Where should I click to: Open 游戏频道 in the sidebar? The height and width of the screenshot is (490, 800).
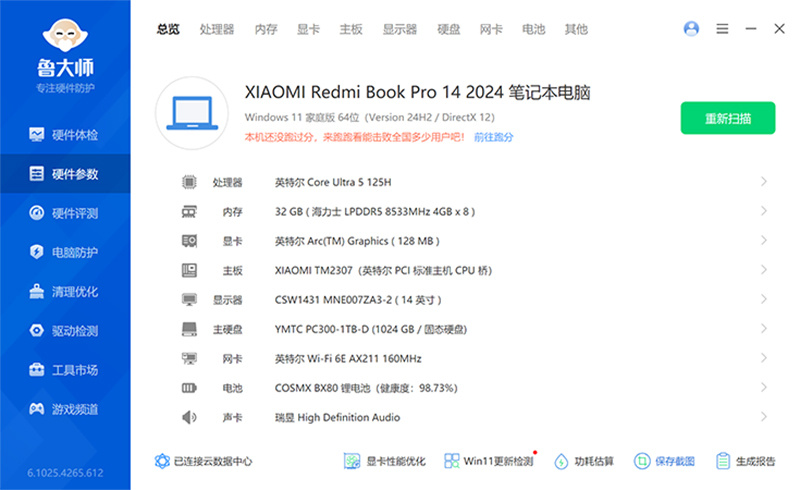(x=65, y=409)
